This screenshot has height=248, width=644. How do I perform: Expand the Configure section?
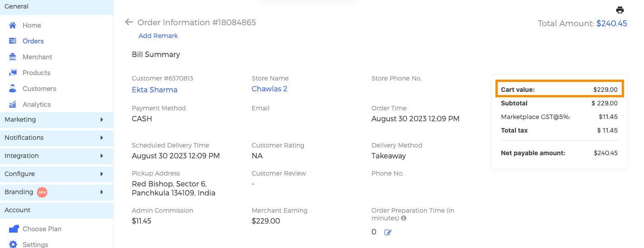57,174
